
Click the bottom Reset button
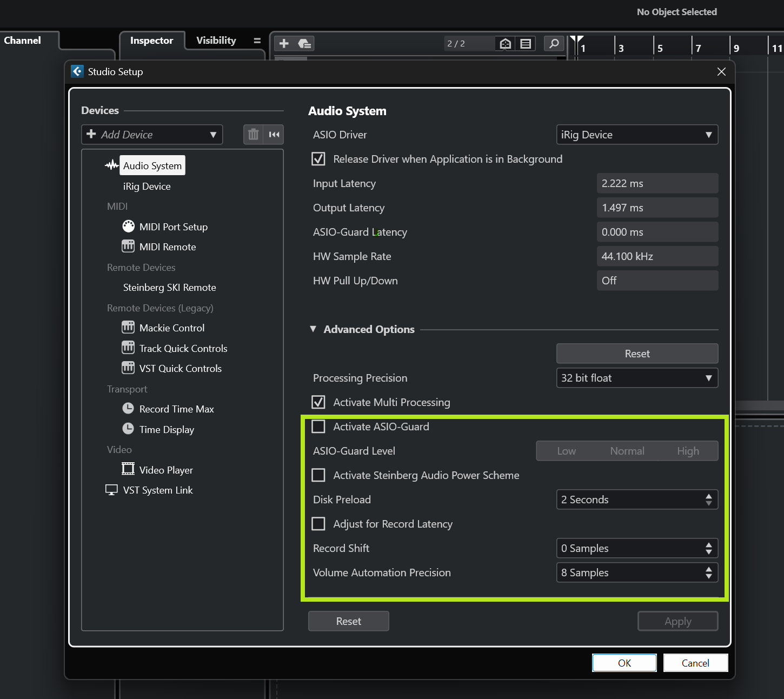(349, 621)
